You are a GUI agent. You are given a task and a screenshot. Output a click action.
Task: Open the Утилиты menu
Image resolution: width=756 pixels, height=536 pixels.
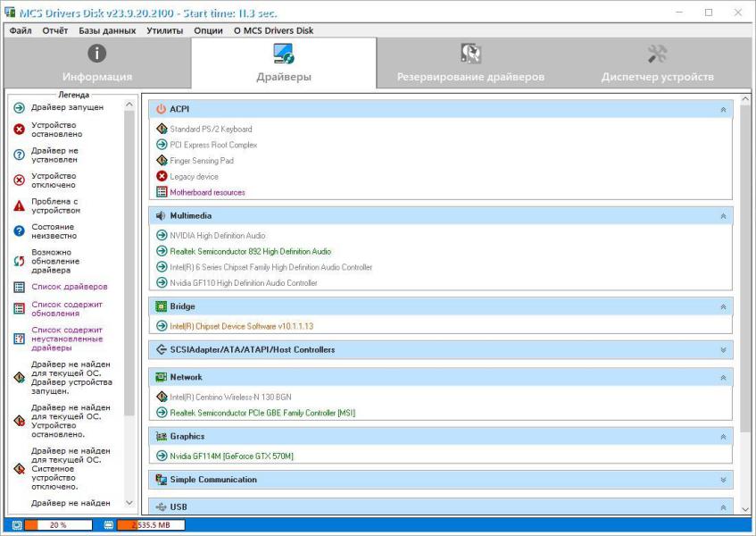(x=165, y=30)
